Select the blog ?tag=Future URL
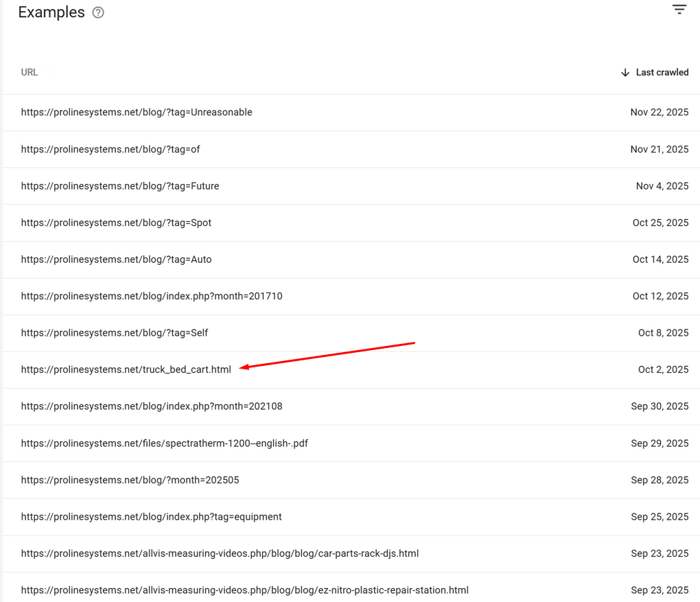 120,186
